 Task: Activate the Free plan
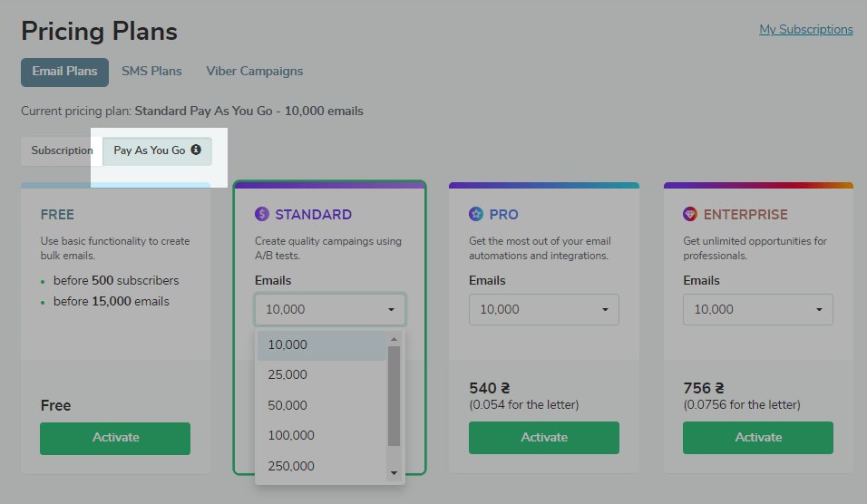tap(115, 438)
